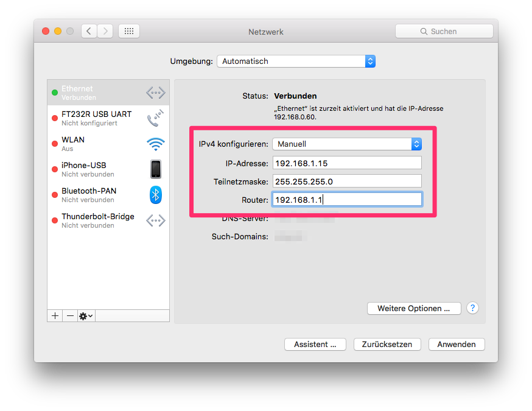Go forward with the right chevron button
Image resolution: width=532 pixels, height=411 pixels.
105,31
